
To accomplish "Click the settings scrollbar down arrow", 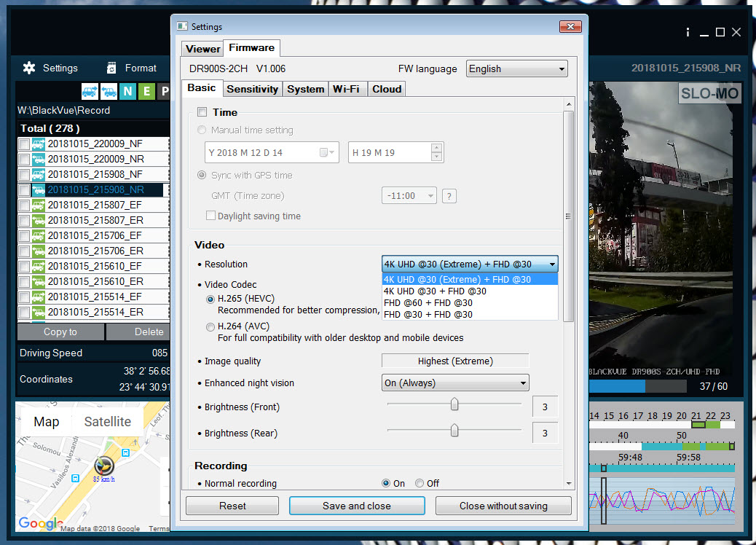I will pos(569,483).
